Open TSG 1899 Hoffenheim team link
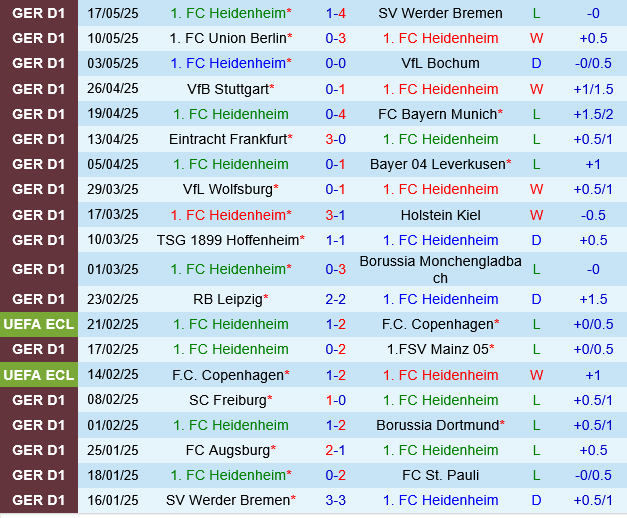 point(228,240)
